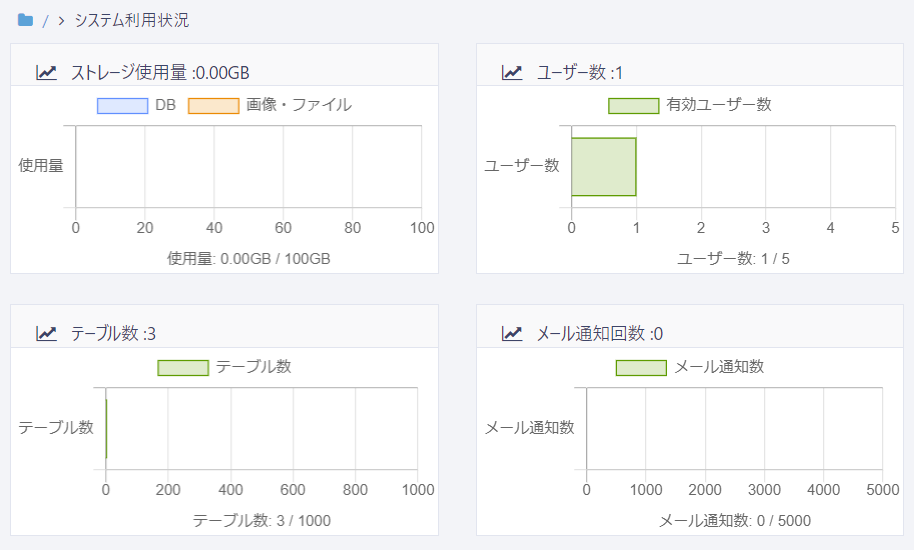
Task: Click chart icon beside テーブル数 title
Action: click(x=47, y=333)
